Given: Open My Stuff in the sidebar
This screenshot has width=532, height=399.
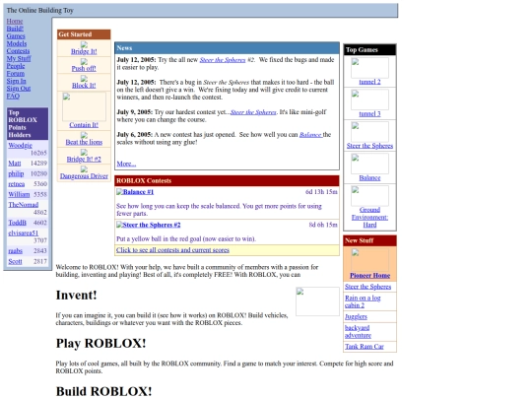Looking at the screenshot, I should click(x=19, y=58).
